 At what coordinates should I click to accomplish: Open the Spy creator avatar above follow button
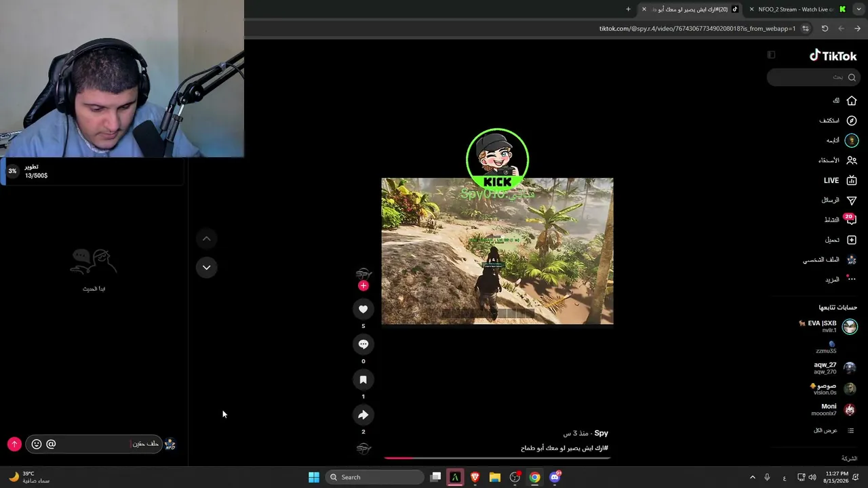[364, 273]
